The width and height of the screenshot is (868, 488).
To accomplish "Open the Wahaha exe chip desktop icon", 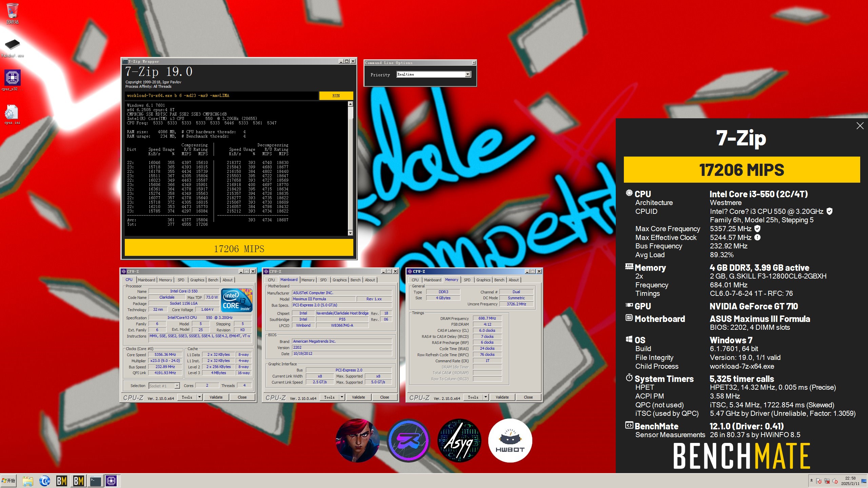I will [x=12, y=47].
